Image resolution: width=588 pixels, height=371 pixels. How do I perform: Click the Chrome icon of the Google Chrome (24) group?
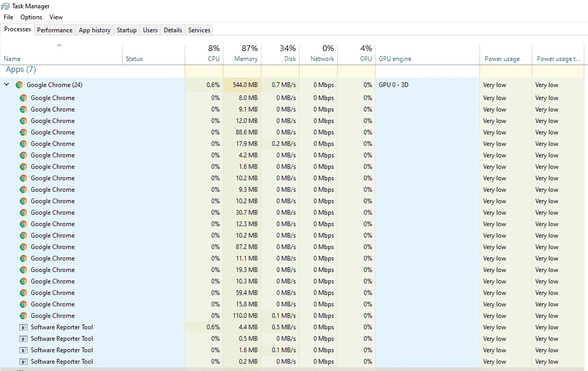19,85
